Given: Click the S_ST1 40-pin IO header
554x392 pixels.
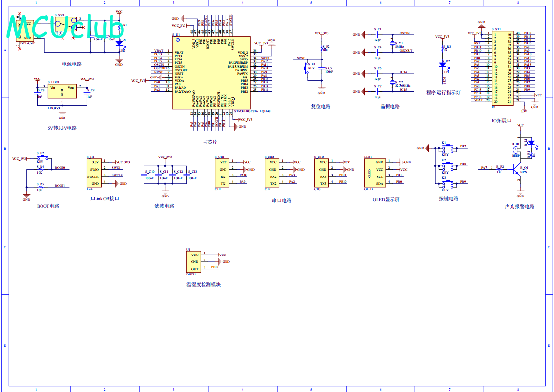Looking at the screenshot, I should point(503,67).
